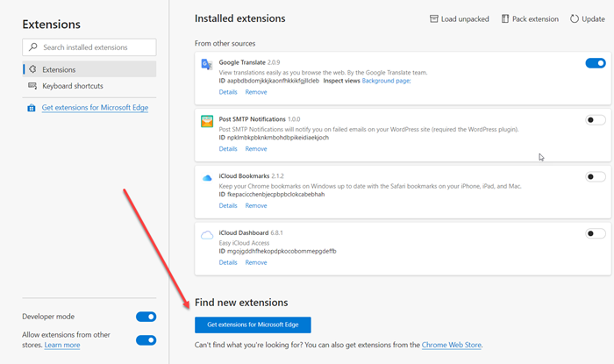Click the store icon beside Get extensions link
Image resolution: width=614 pixels, height=364 pixels.
tap(32, 108)
